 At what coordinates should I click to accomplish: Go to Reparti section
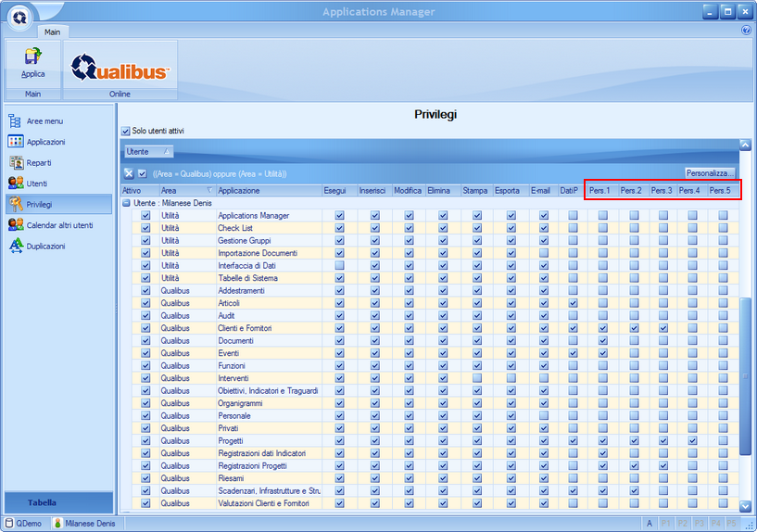(39, 162)
